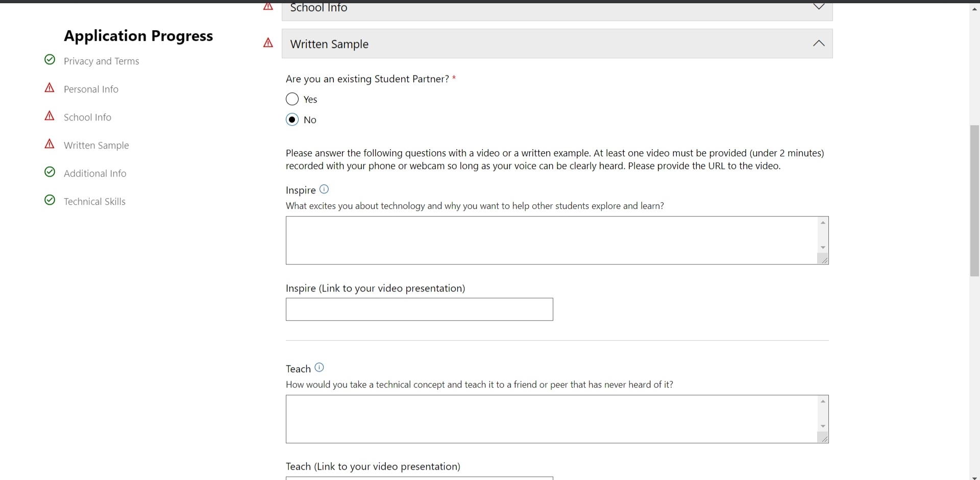The width and height of the screenshot is (980, 480).
Task: Click Privacy and Terms green checkmark icon
Action: point(50,60)
